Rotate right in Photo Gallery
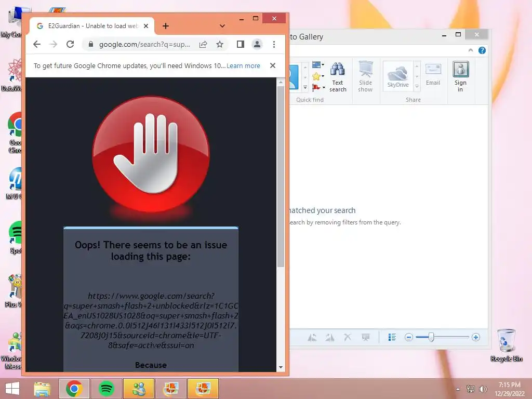Viewport: 532px width, 399px height. point(330,337)
